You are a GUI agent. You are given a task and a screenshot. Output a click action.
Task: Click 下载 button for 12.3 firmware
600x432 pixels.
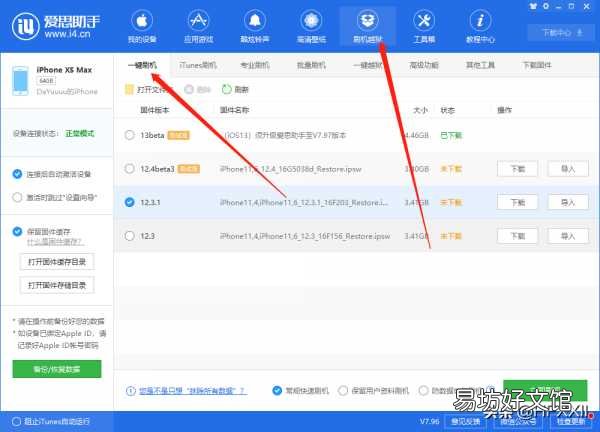[x=517, y=236]
